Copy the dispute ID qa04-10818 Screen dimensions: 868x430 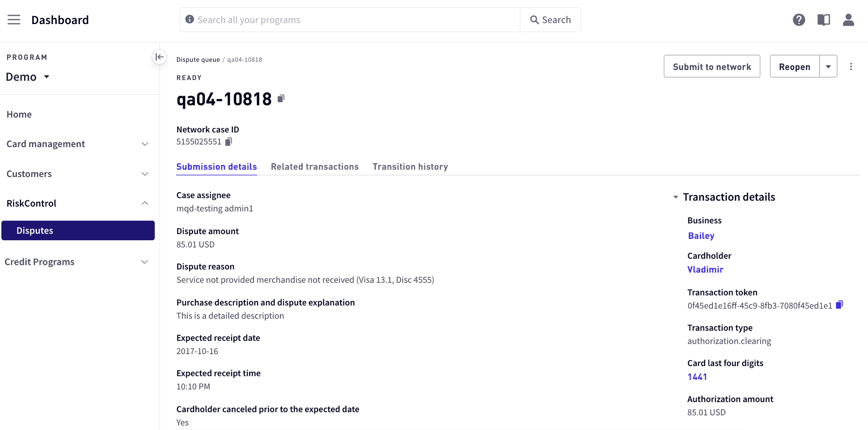[281, 99]
